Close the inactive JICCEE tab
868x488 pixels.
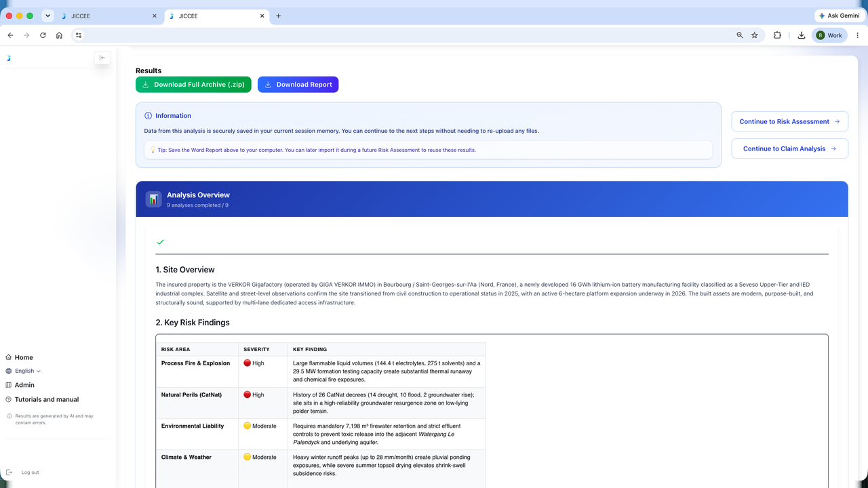(x=154, y=16)
